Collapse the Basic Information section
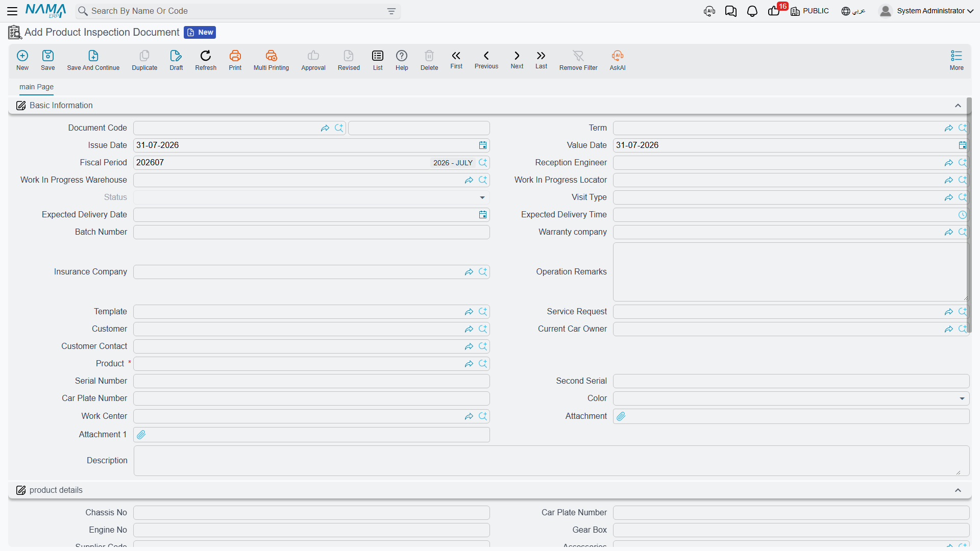The height and width of the screenshot is (551, 980). [x=958, y=106]
